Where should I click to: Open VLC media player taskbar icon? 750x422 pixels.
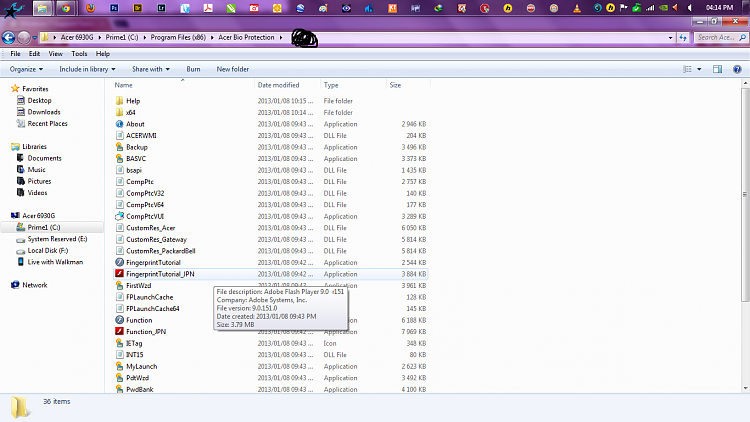(x=577, y=8)
